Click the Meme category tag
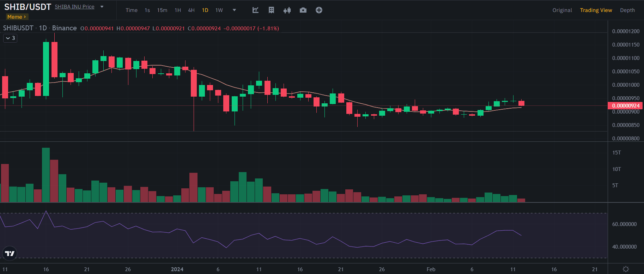Viewport: 644px width, 274px height. click(x=17, y=17)
